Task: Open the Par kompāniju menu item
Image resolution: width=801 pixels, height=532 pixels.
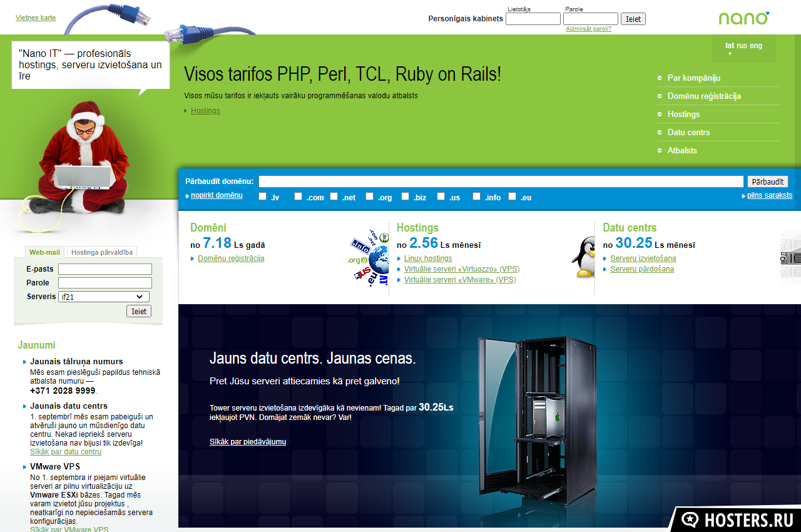Action: point(694,78)
